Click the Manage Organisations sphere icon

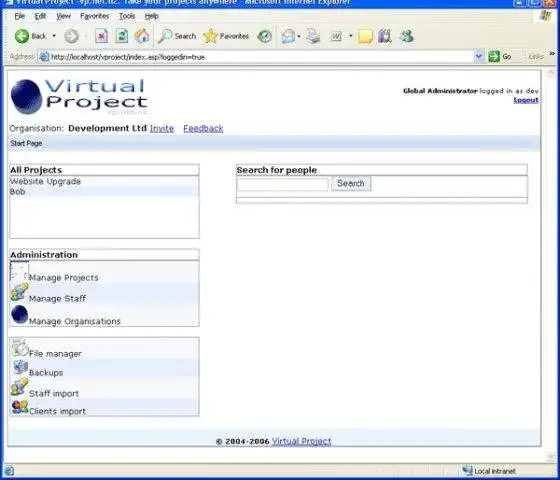coord(19,315)
